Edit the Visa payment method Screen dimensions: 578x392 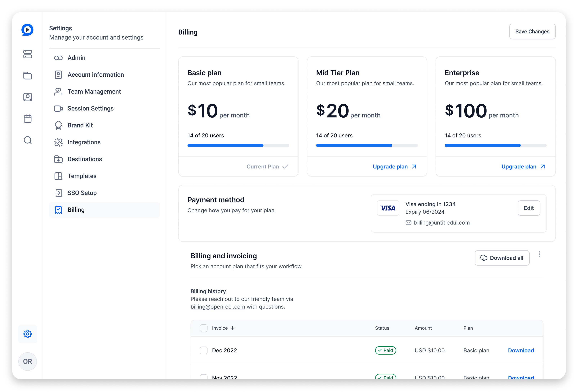click(x=528, y=208)
